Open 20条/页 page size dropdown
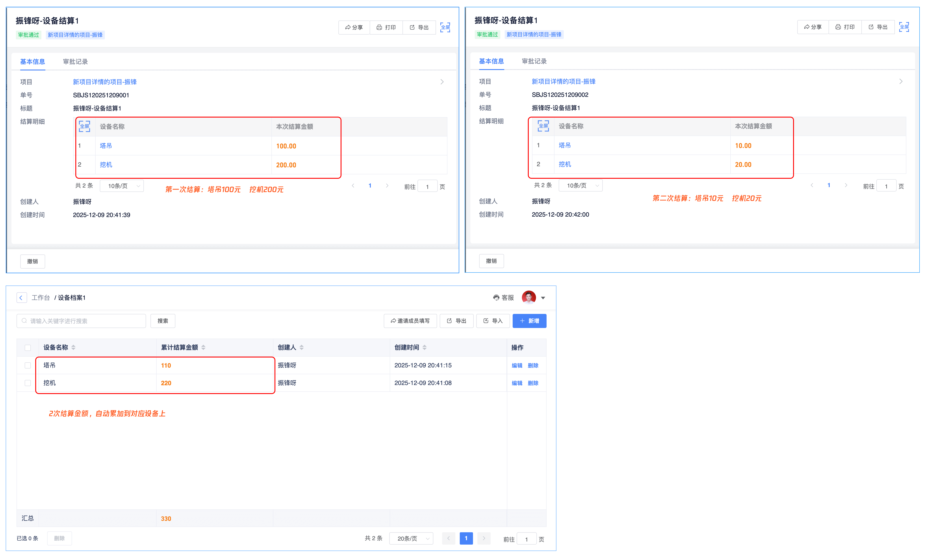This screenshot has height=560, width=931. (x=411, y=538)
